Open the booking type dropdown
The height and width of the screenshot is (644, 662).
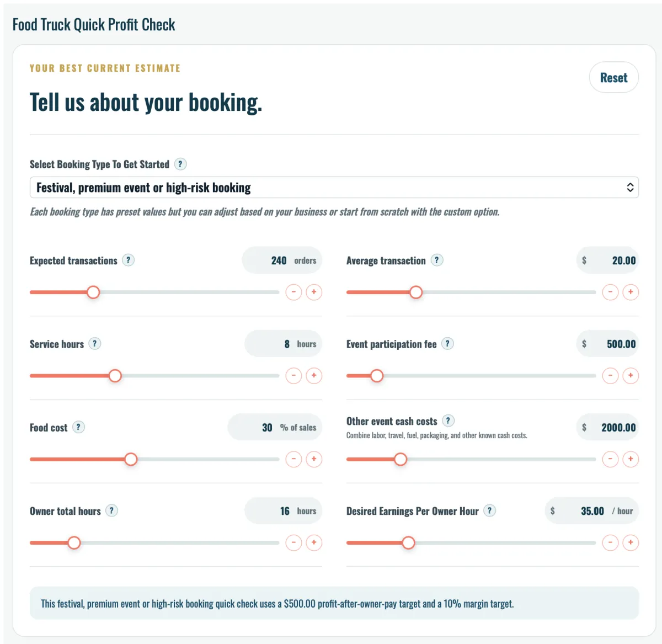(x=334, y=188)
